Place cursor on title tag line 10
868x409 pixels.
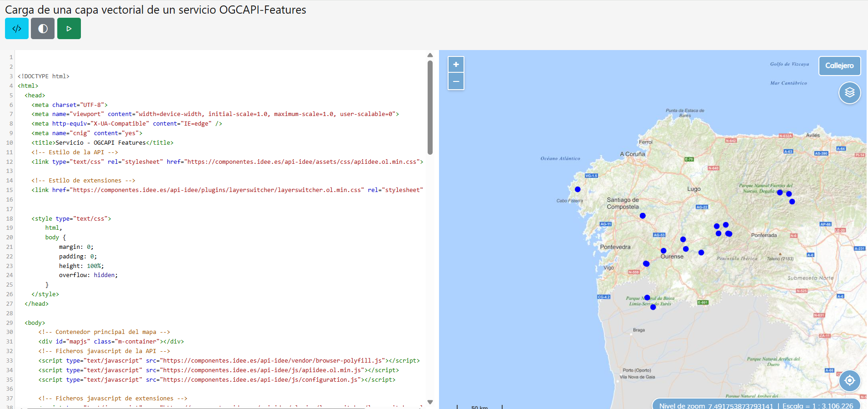(102, 143)
